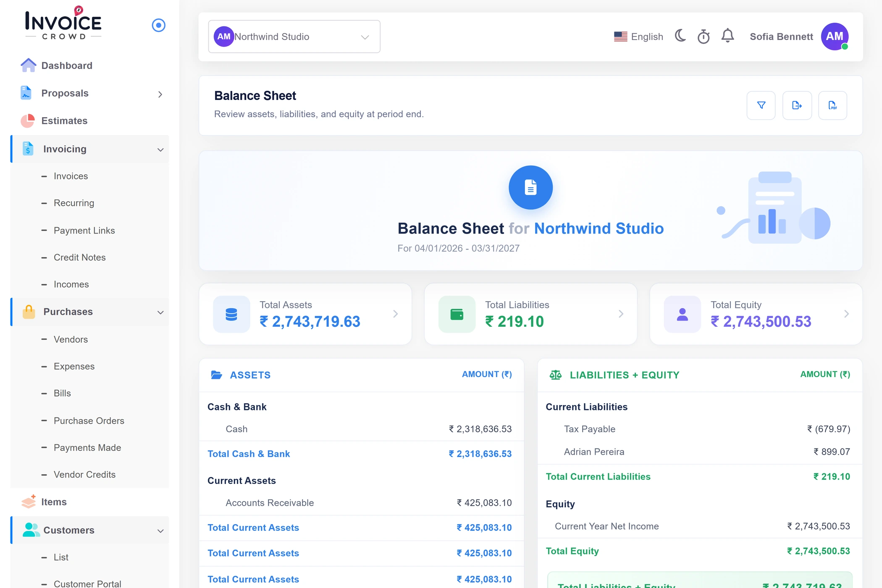Click the Total Equity row label
This screenshot has height=588, width=882.
pos(572,551)
